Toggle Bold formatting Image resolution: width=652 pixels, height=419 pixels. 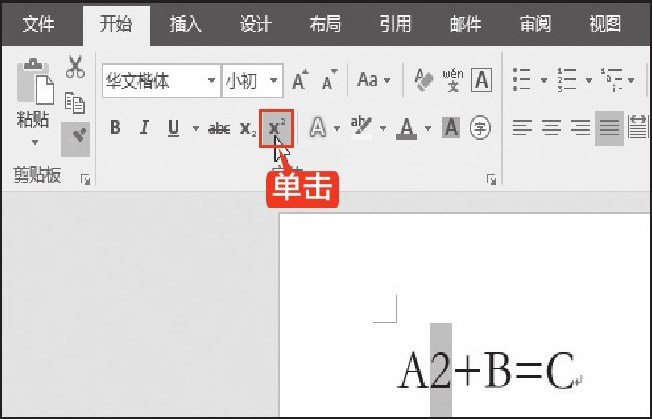[115, 128]
